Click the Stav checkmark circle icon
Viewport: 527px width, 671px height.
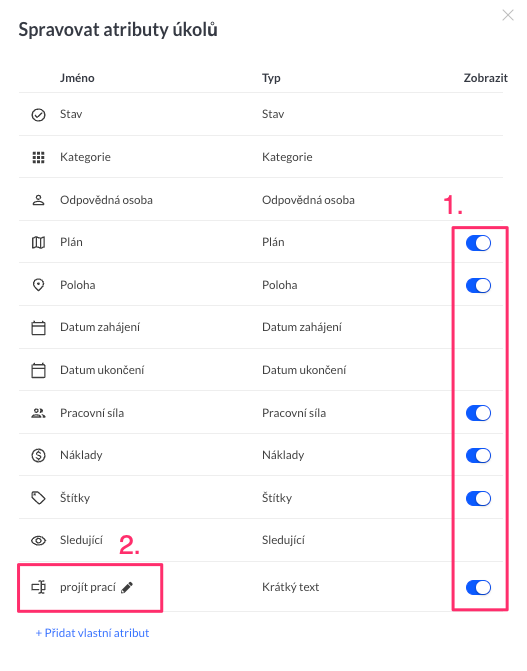click(x=39, y=115)
